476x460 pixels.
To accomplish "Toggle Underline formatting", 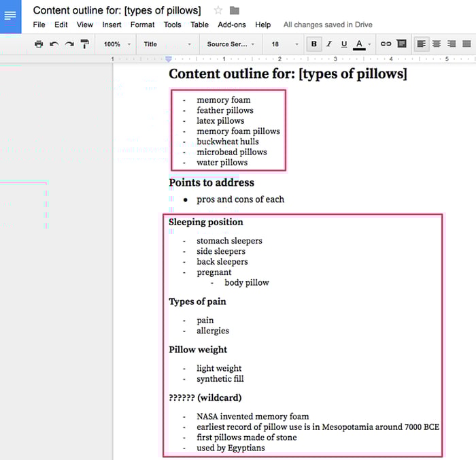I will [x=344, y=44].
